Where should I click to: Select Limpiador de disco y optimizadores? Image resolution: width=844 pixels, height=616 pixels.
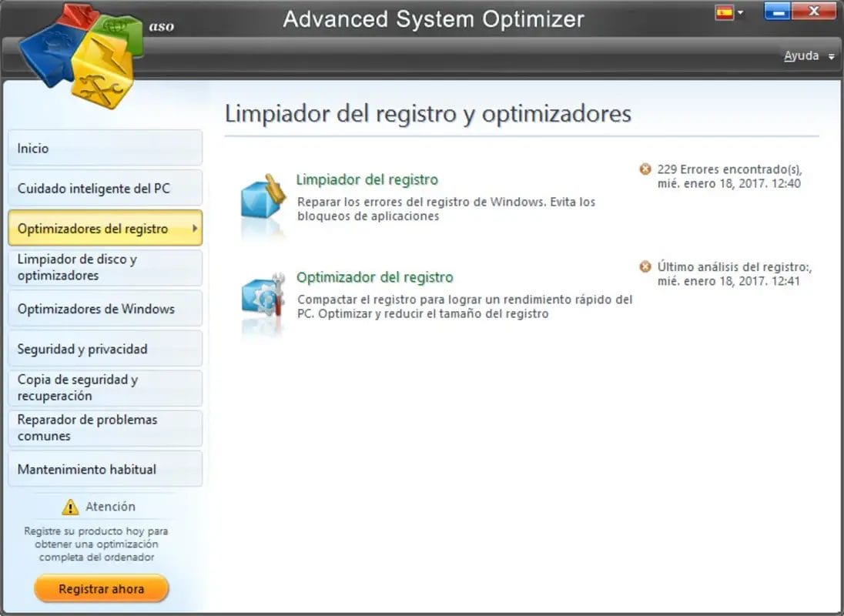105,268
